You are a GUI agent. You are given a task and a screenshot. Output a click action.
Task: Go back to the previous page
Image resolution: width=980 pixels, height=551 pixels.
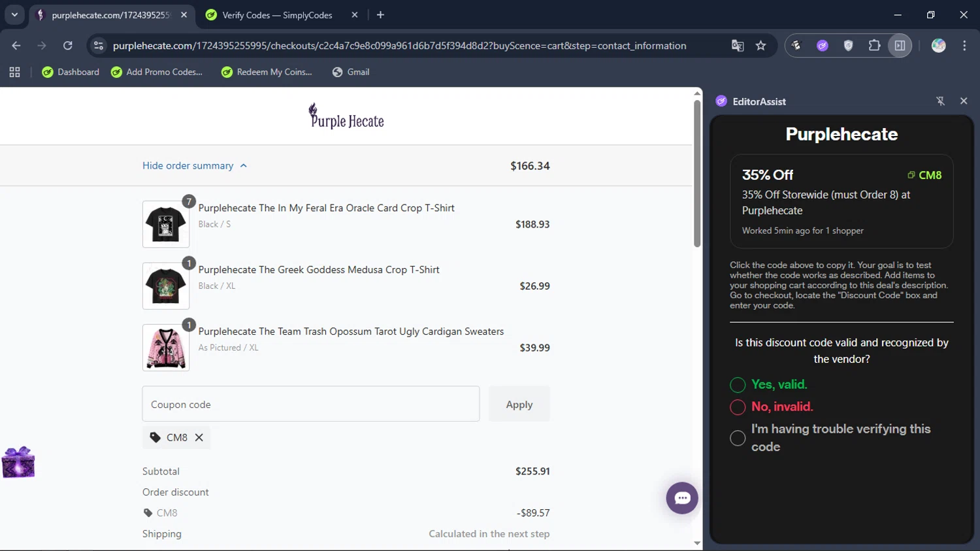pos(16,46)
